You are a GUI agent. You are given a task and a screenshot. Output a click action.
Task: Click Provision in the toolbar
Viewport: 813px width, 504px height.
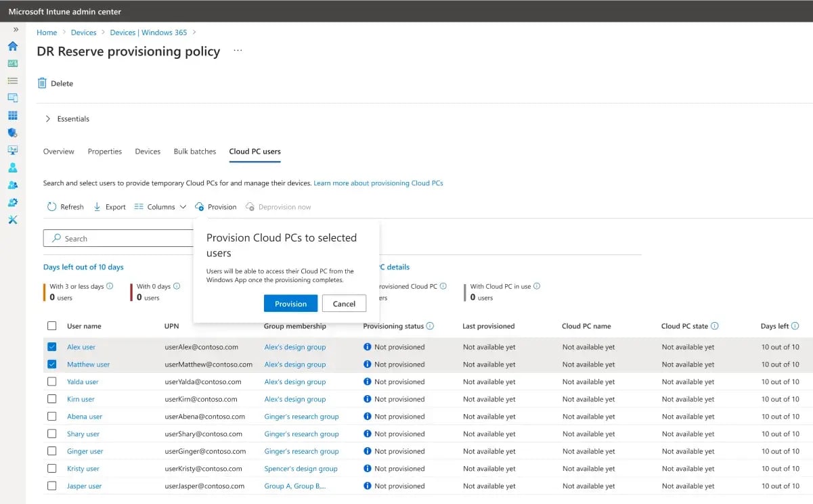click(216, 207)
